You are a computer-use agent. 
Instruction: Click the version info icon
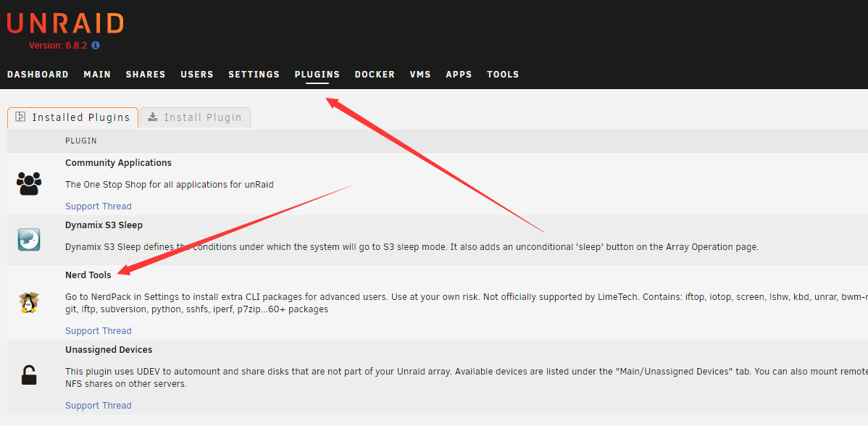pyautogui.click(x=95, y=45)
